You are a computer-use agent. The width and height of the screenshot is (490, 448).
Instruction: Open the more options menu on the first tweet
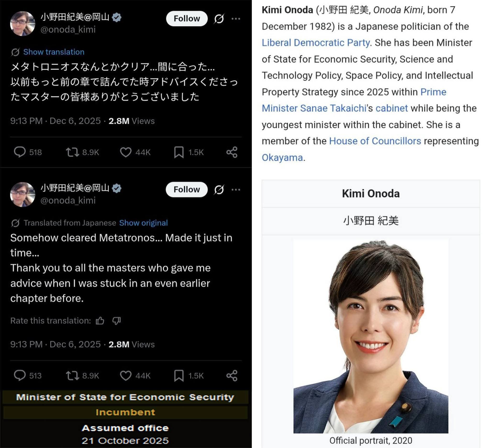point(236,19)
